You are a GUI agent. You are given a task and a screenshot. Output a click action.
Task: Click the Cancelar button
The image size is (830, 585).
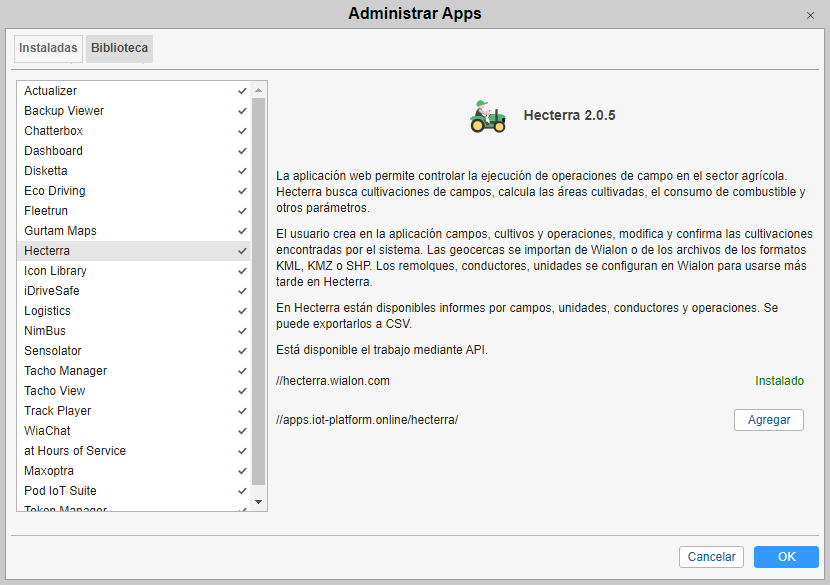711,557
